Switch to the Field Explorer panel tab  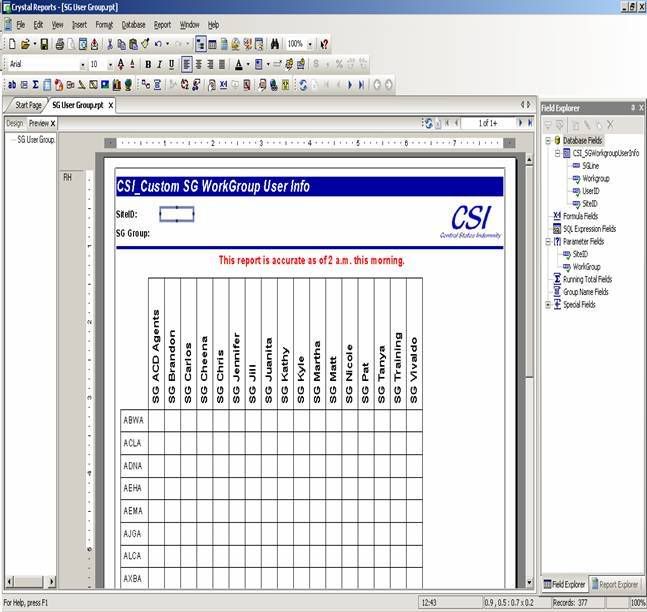click(564, 584)
